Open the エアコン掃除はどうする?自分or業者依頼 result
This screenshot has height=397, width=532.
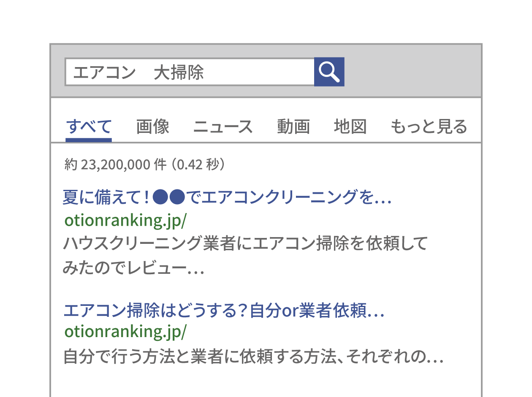pyautogui.click(x=224, y=311)
